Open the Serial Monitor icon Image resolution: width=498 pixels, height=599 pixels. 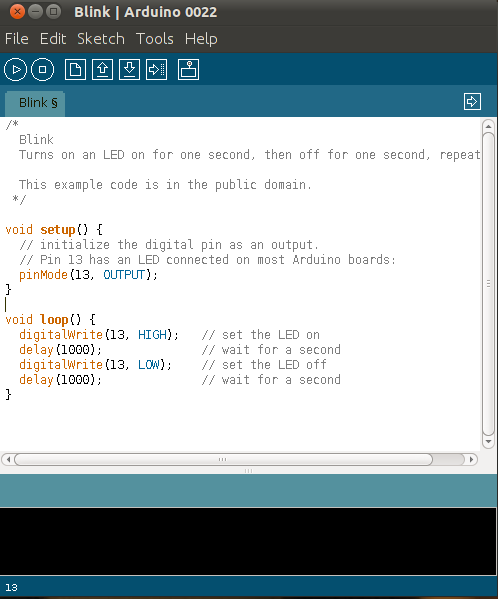click(x=188, y=70)
